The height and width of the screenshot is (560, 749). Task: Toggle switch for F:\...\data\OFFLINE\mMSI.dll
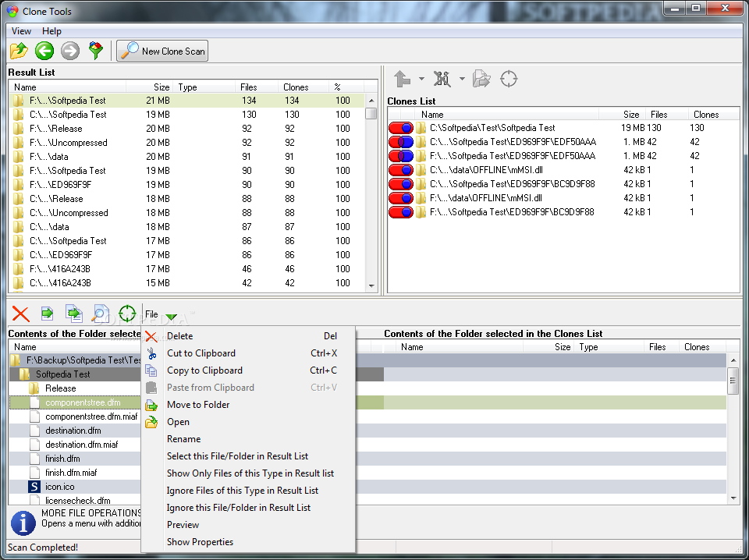pyautogui.click(x=401, y=198)
